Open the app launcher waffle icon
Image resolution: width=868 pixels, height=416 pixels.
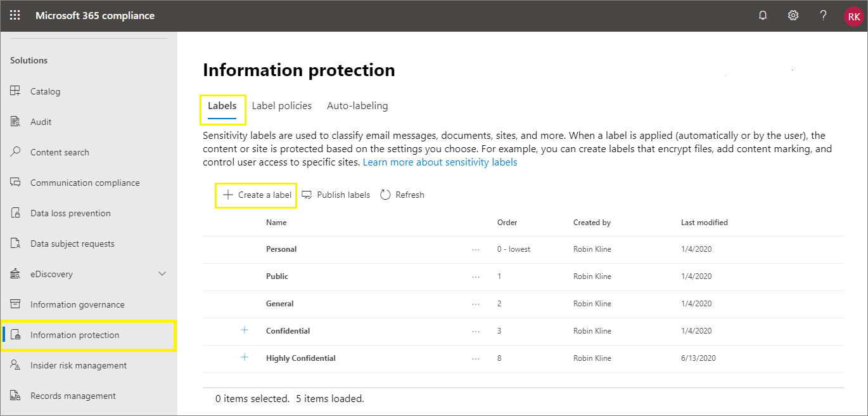point(15,16)
